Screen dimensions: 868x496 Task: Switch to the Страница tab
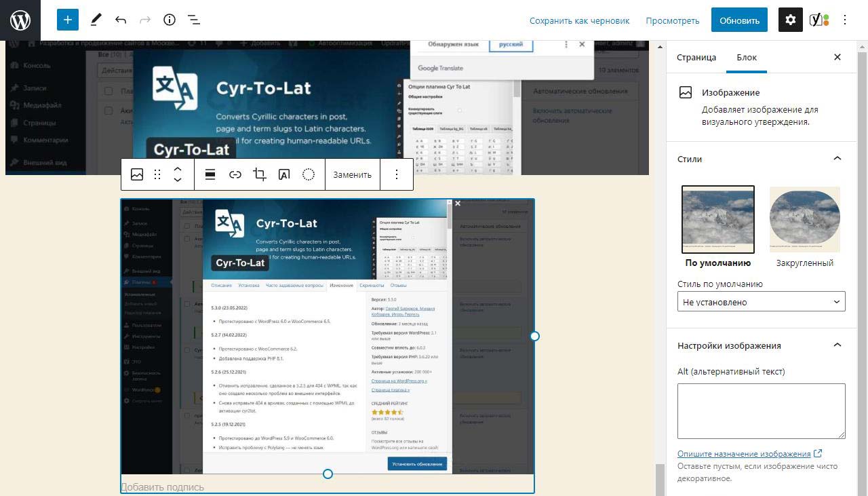point(696,57)
